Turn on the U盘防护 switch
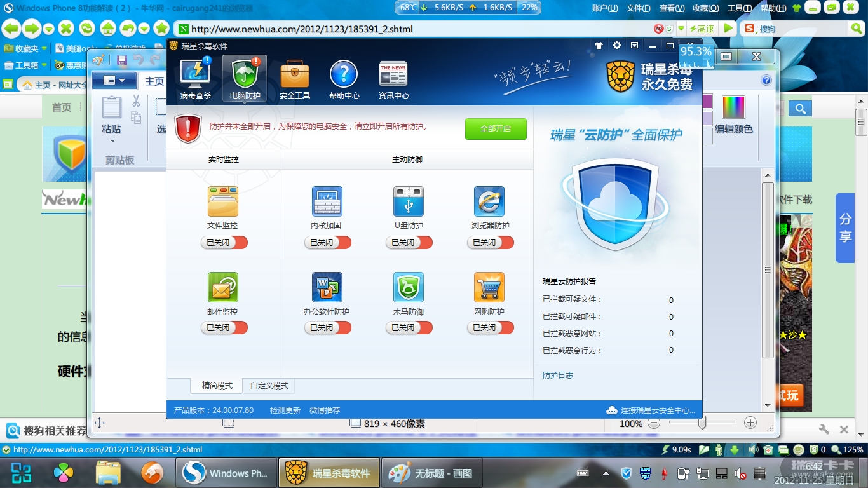This screenshot has width=868, height=488. pos(409,242)
